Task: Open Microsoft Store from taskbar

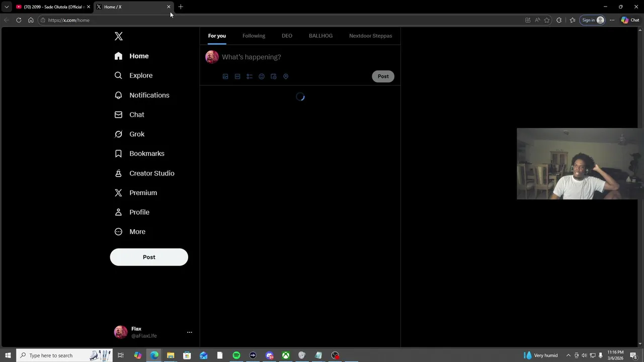Action: (187, 355)
